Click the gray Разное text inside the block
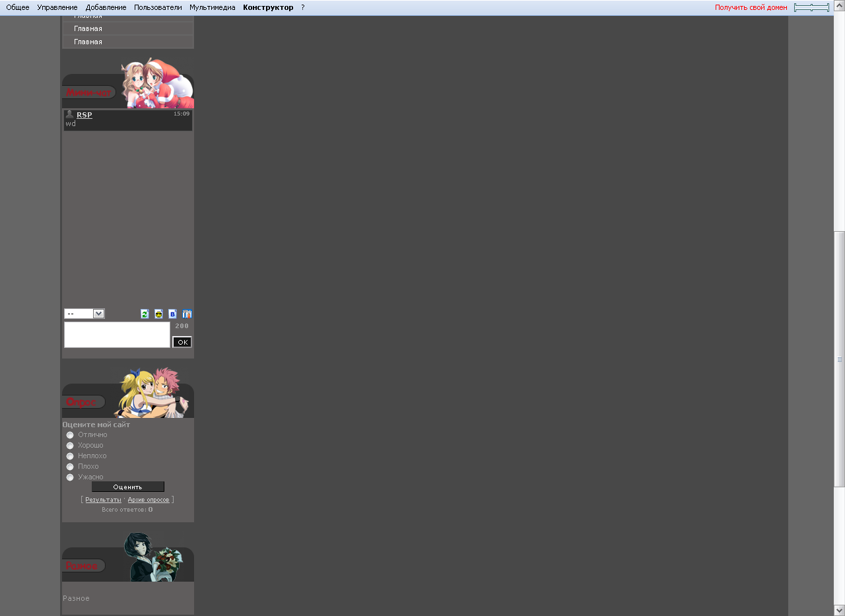This screenshot has width=845, height=616. pyautogui.click(x=77, y=598)
